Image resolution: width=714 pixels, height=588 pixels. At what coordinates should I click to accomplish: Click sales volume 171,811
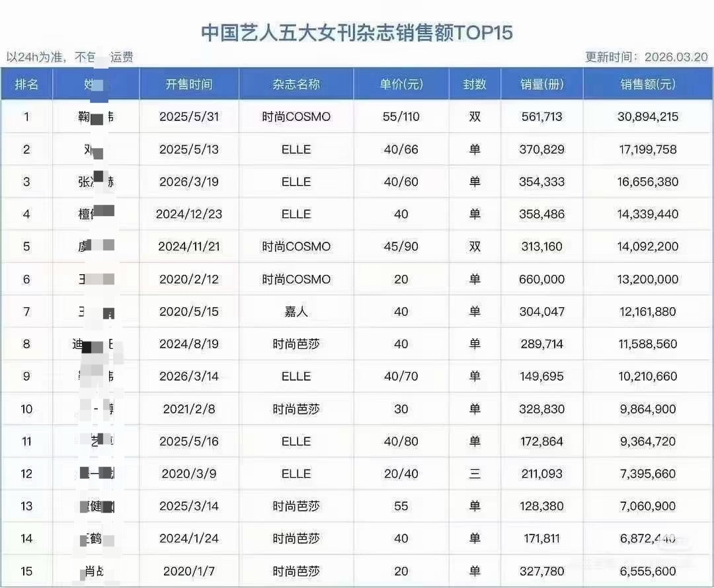point(542,538)
